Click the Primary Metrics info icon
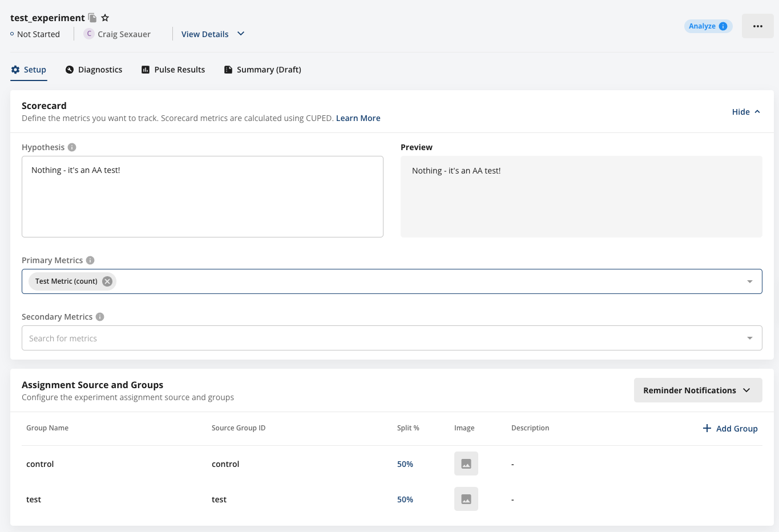 90,260
